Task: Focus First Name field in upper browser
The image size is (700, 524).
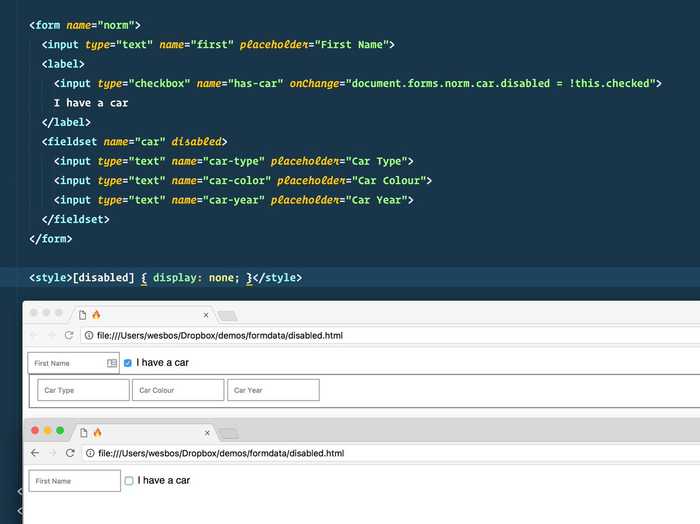Action: 74,363
